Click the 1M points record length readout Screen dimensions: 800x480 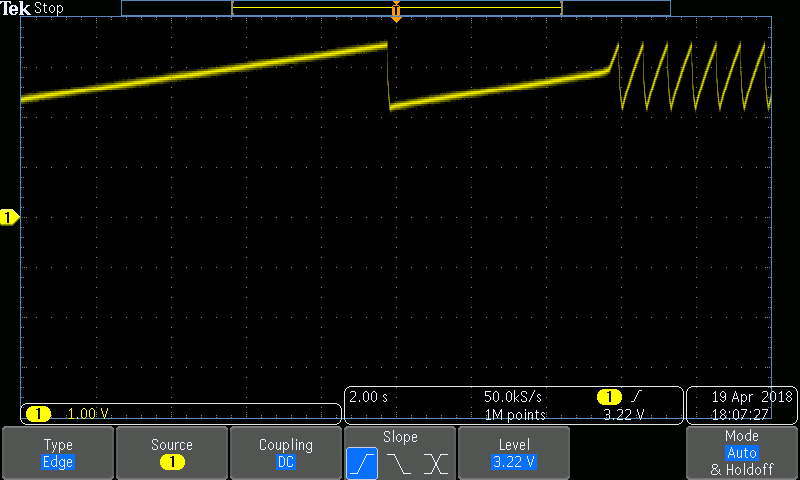click(x=514, y=414)
